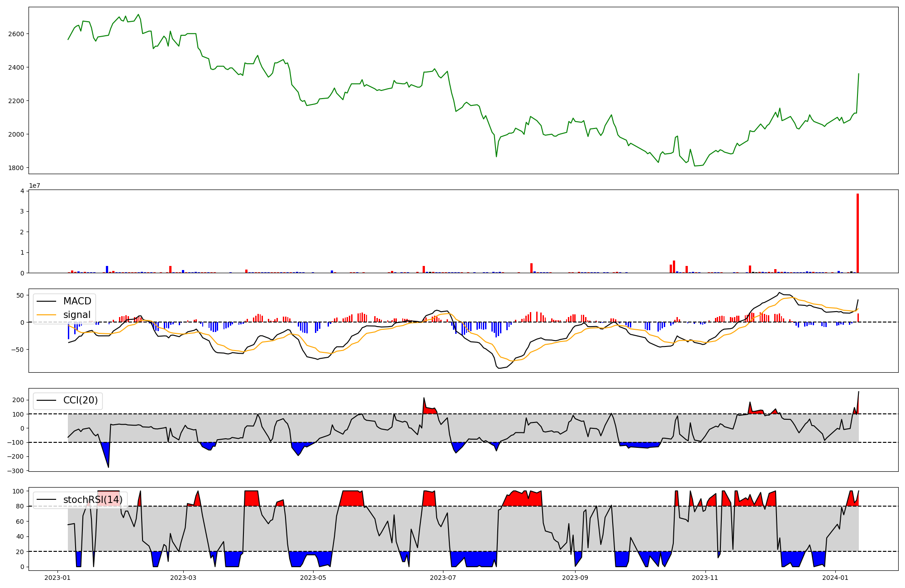Click the -300 label on CCI axis
Screen dimensions: 905x588
tap(16, 471)
